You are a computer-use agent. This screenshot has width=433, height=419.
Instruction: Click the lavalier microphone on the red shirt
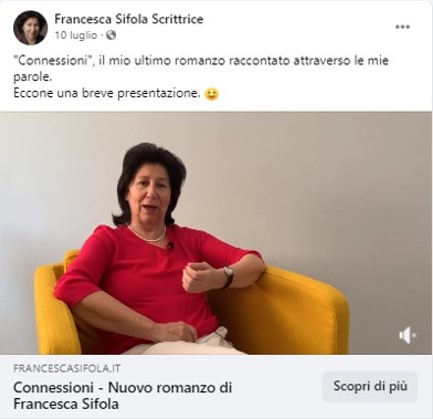(170, 246)
